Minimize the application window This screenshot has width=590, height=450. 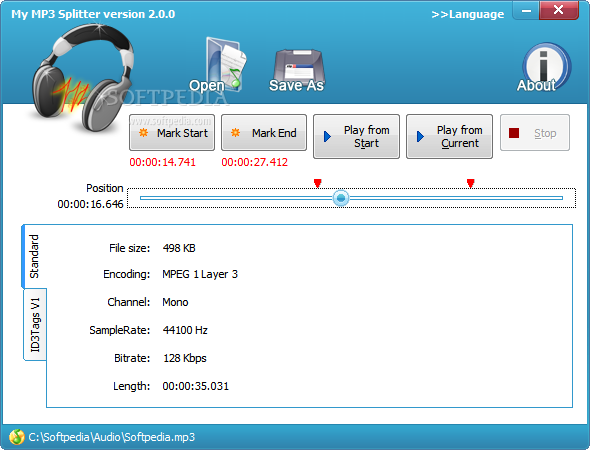click(x=526, y=10)
